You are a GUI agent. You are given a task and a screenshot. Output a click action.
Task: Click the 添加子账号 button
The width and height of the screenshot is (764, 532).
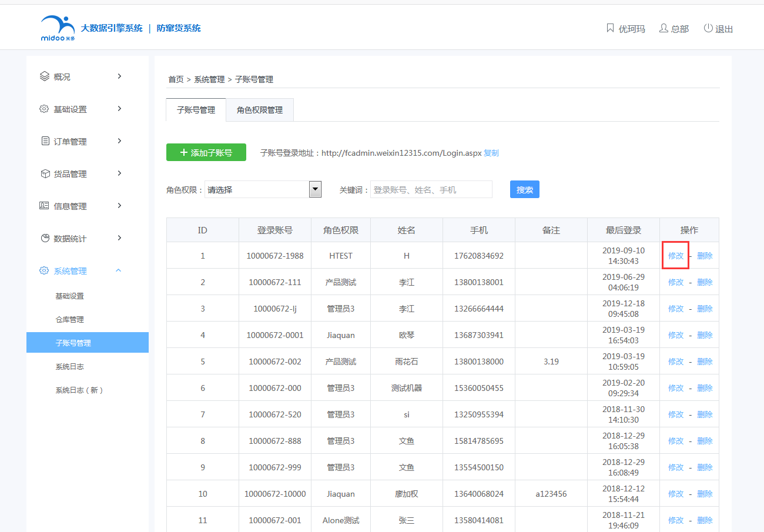click(206, 152)
